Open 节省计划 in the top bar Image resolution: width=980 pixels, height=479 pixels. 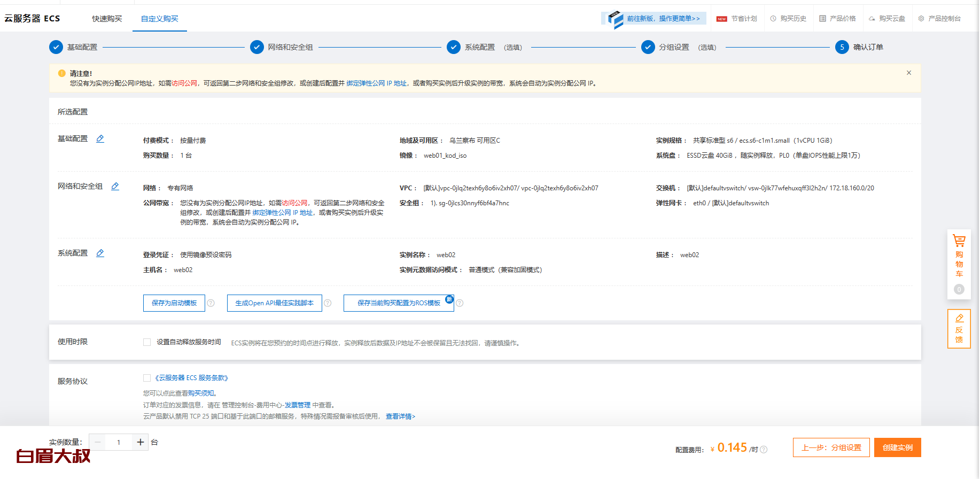pyautogui.click(x=737, y=19)
